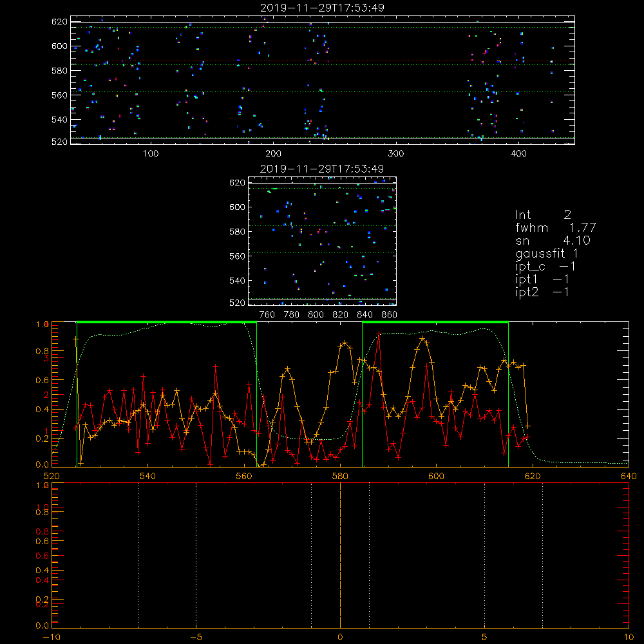The width and height of the screenshot is (644, 644).
Task: Click the x-axis label '100' in top plot
Action: tap(151, 154)
